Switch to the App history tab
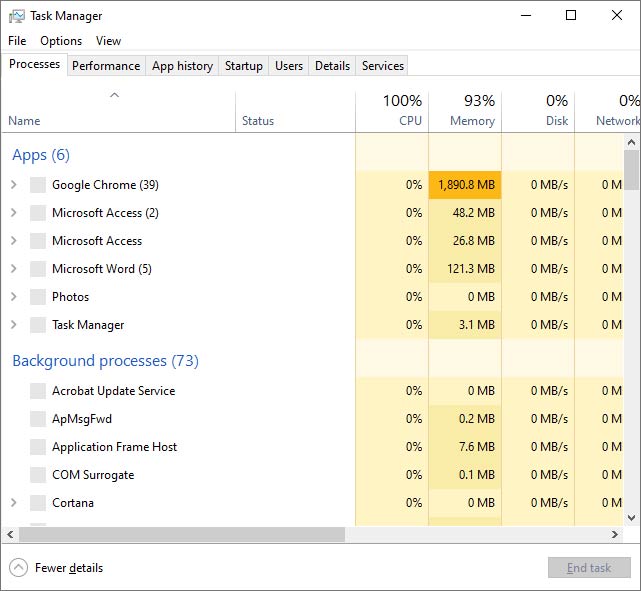This screenshot has height=591, width=641. 182,66
